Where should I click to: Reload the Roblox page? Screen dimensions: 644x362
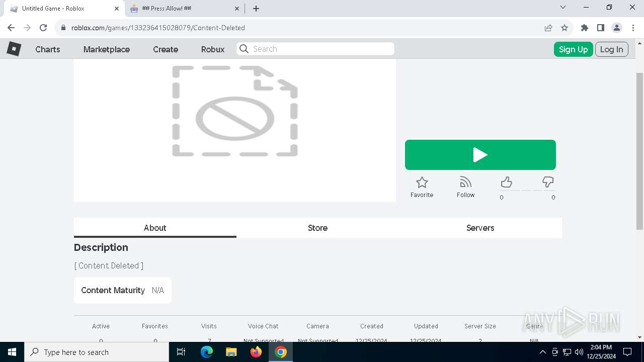pos(43,28)
